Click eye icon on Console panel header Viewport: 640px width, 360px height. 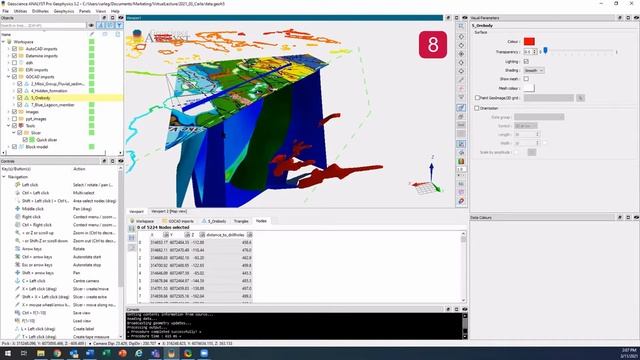(x=464, y=309)
